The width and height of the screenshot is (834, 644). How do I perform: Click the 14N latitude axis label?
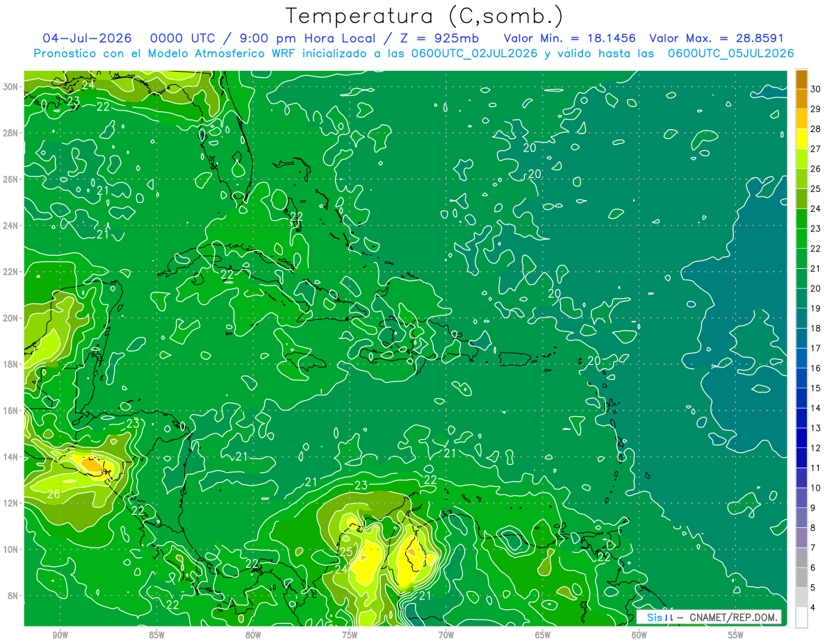(x=10, y=457)
